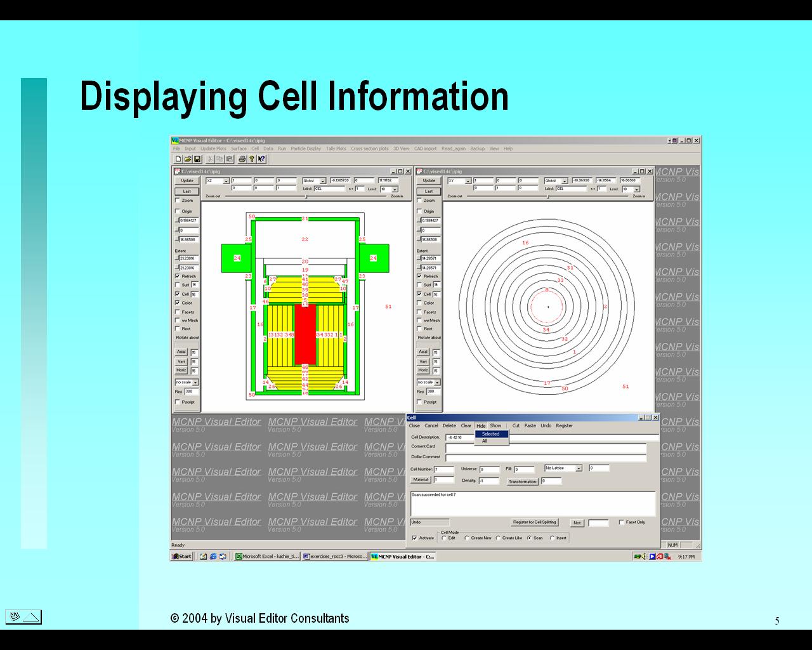Create a new file with New icon
Screen dimensions: 812x650
pyautogui.click(x=179, y=159)
